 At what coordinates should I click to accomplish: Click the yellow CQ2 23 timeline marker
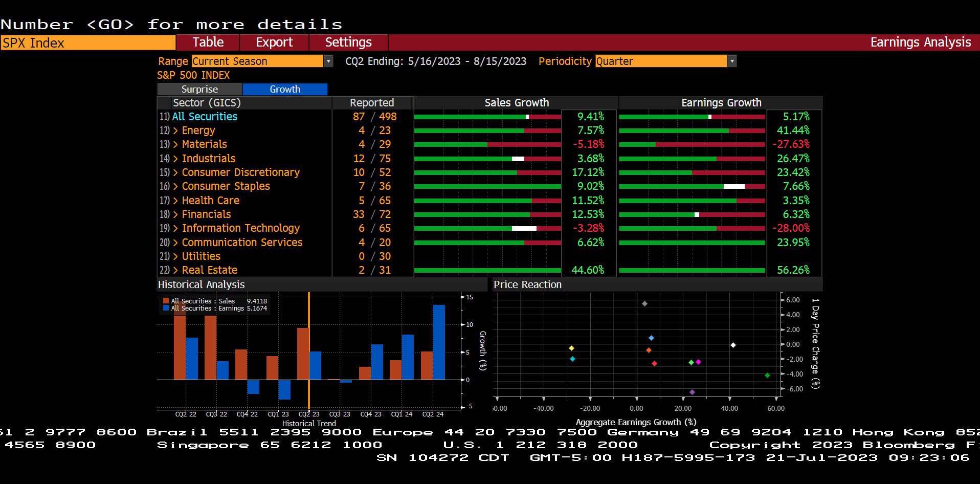309,350
